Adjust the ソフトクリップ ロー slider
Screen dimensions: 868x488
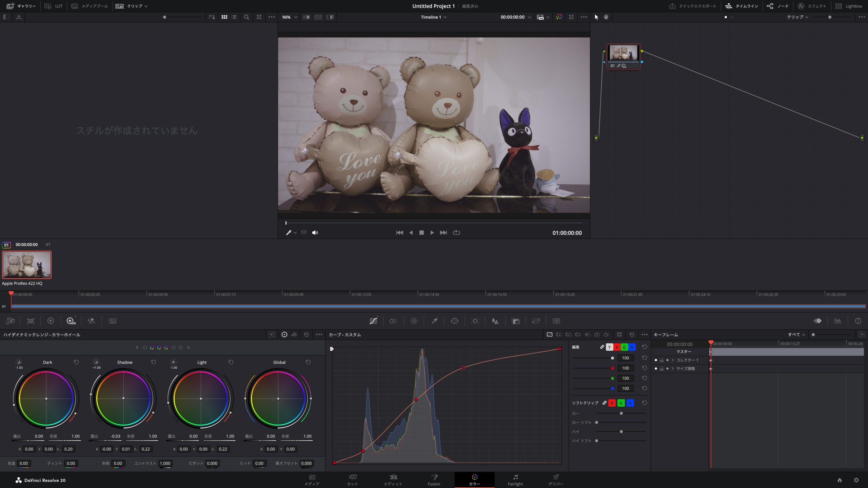[621, 413]
